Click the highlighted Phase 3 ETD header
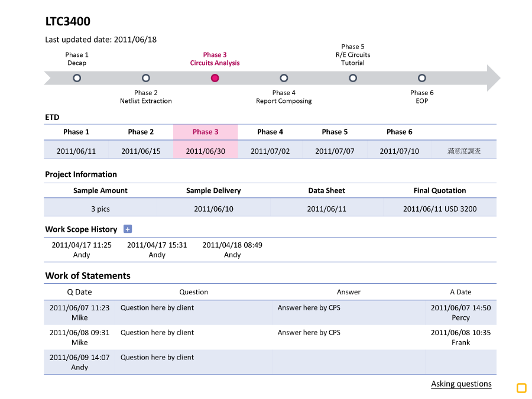This screenshot has width=532, height=399. point(205,132)
